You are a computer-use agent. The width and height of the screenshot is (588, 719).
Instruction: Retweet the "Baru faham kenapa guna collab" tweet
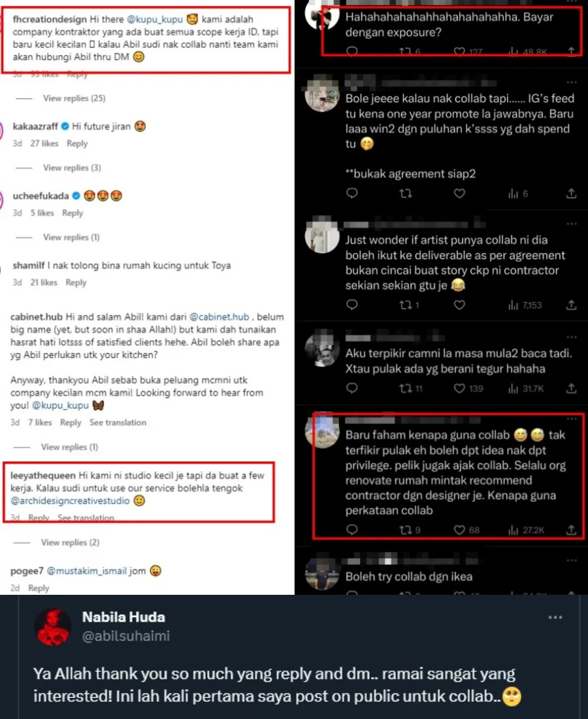(x=406, y=529)
